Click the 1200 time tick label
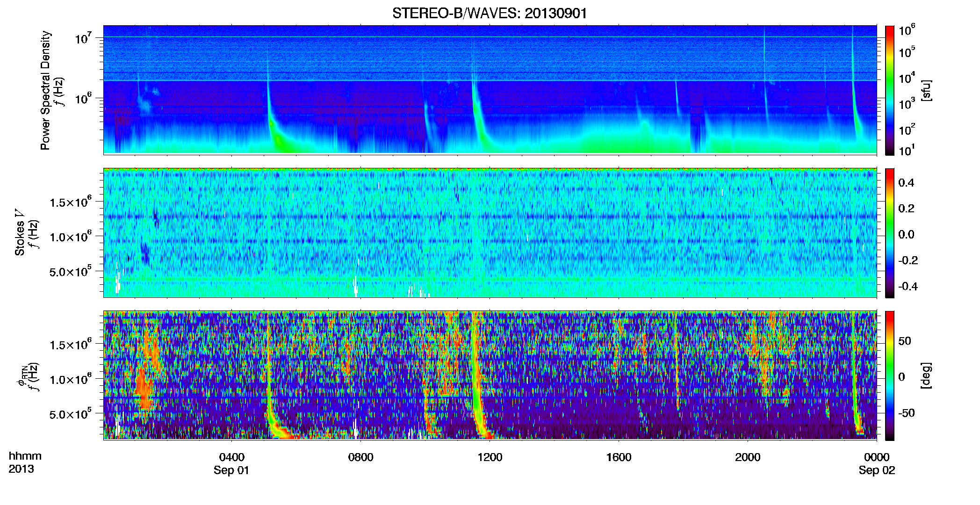The image size is (980, 505). click(x=490, y=457)
